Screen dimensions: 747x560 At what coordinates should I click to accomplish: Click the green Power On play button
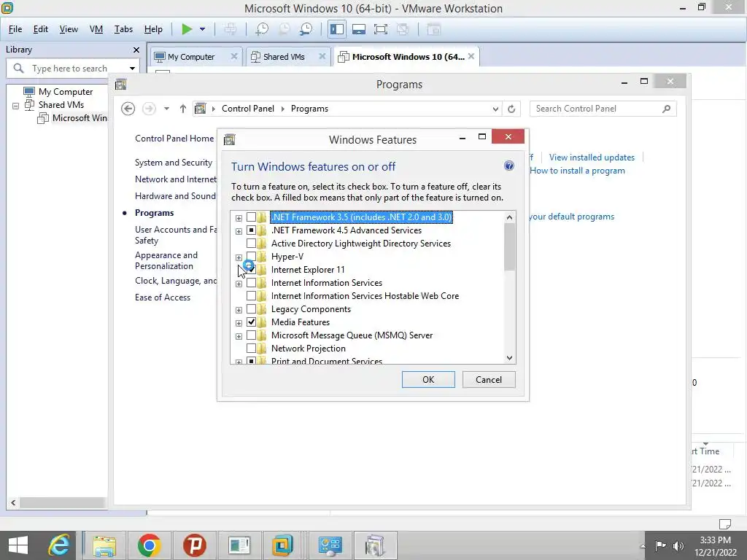tap(187, 29)
